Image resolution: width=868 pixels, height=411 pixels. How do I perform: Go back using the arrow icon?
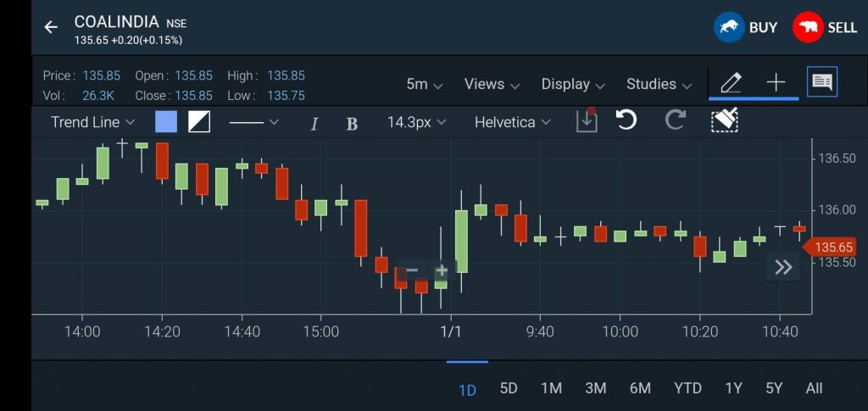[51, 27]
